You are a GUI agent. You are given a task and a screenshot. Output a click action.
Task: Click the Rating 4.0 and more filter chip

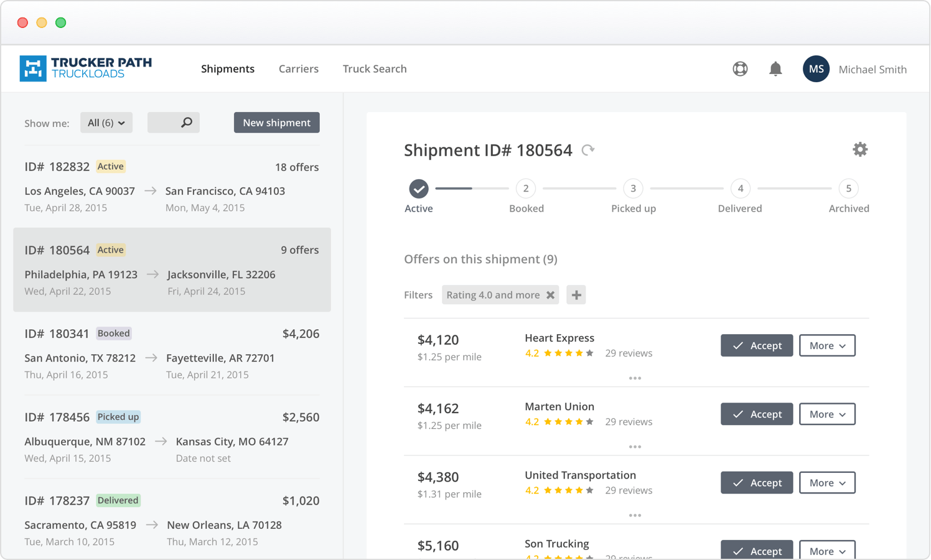(x=500, y=295)
